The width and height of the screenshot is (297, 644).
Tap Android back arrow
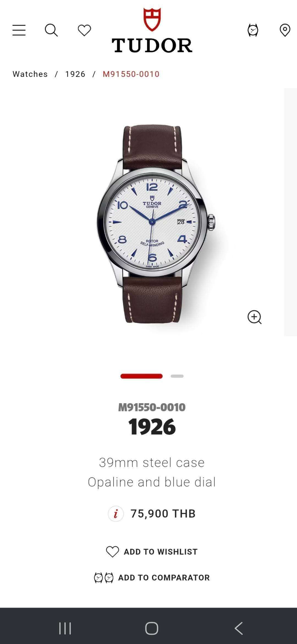(239, 628)
